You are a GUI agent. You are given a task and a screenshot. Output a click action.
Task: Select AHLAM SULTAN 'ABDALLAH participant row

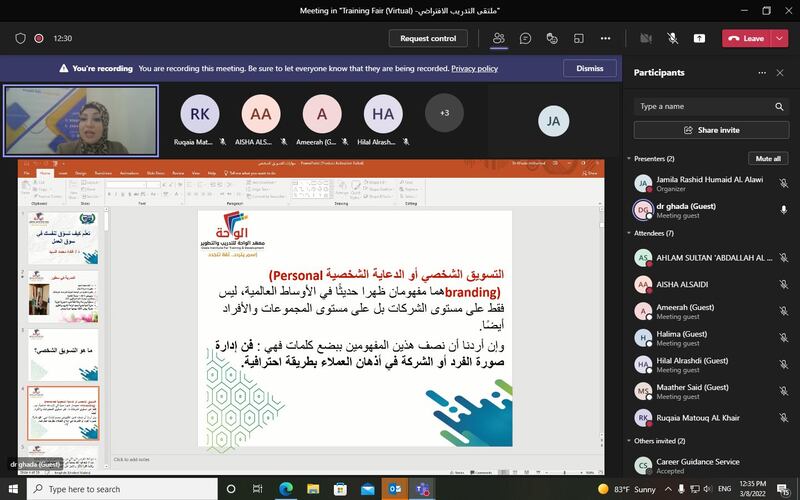[711, 258]
